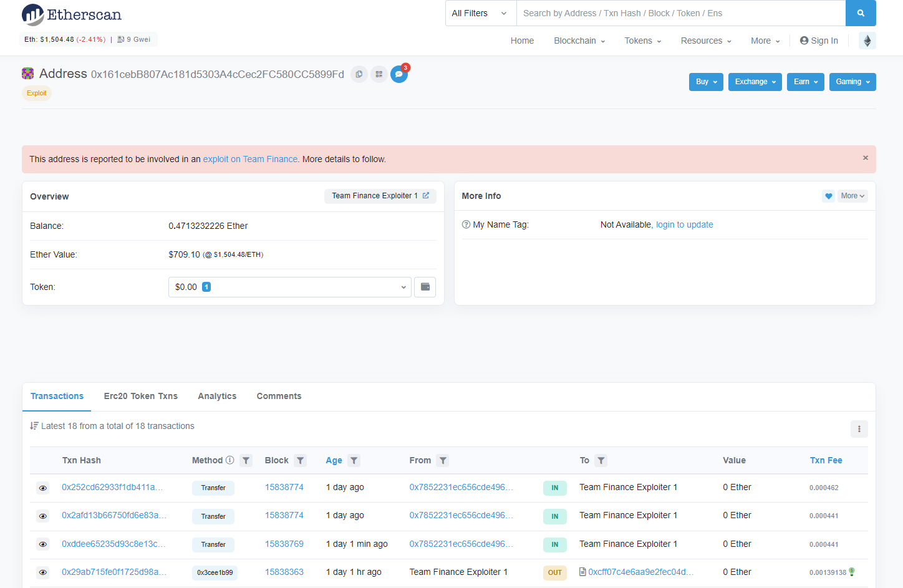Filter by Block funnel icon
The image size is (903, 588).
pyautogui.click(x=301, y=461)
